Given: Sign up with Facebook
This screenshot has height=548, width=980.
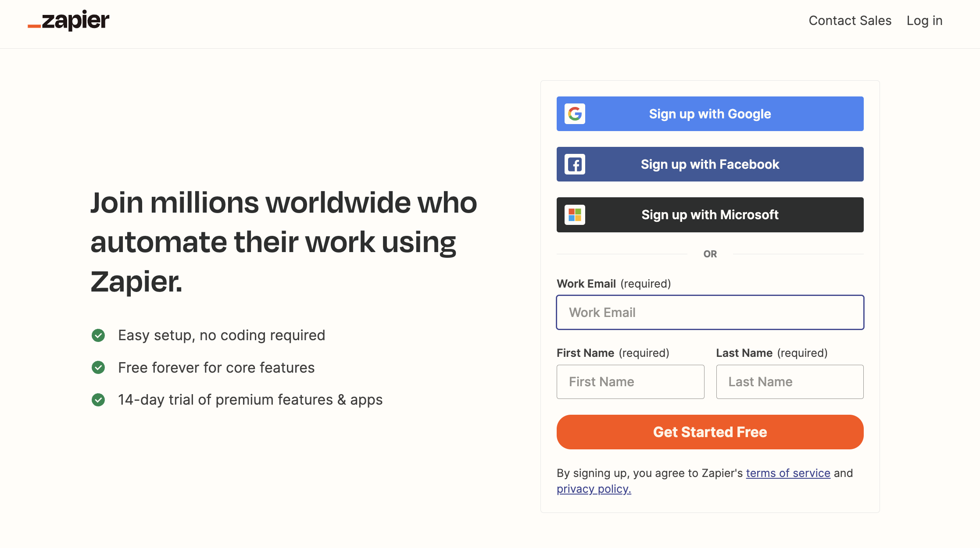Looking at the screenshot, I should 710,164.
